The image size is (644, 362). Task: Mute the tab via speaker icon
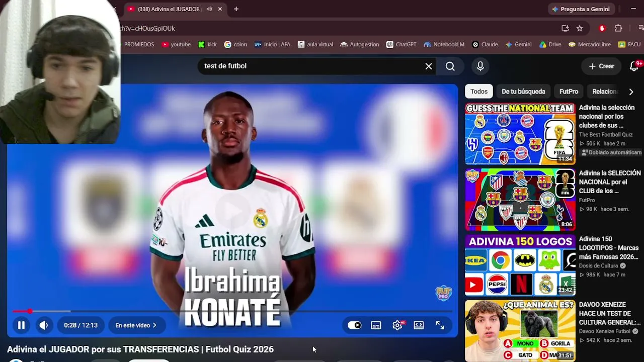coord(209,9)
